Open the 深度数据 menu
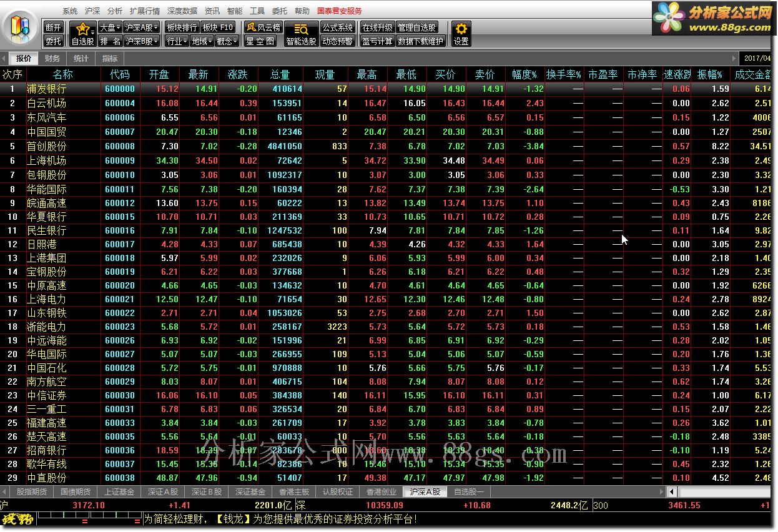 click(x=182, y=11)
